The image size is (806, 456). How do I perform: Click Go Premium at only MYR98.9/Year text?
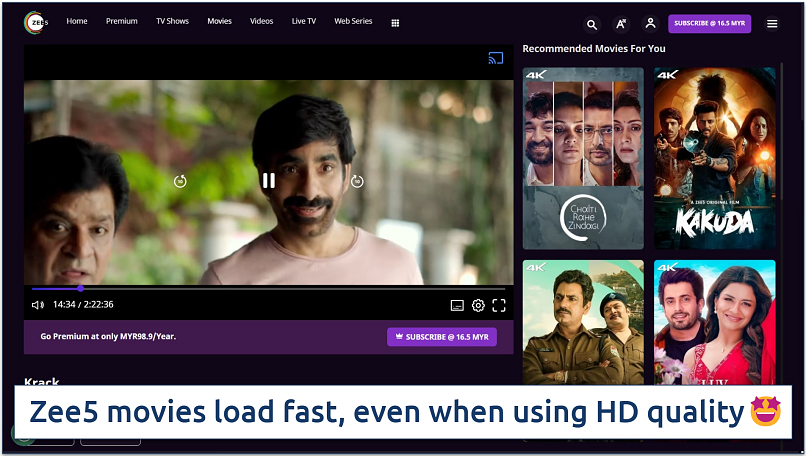point(108,336)
